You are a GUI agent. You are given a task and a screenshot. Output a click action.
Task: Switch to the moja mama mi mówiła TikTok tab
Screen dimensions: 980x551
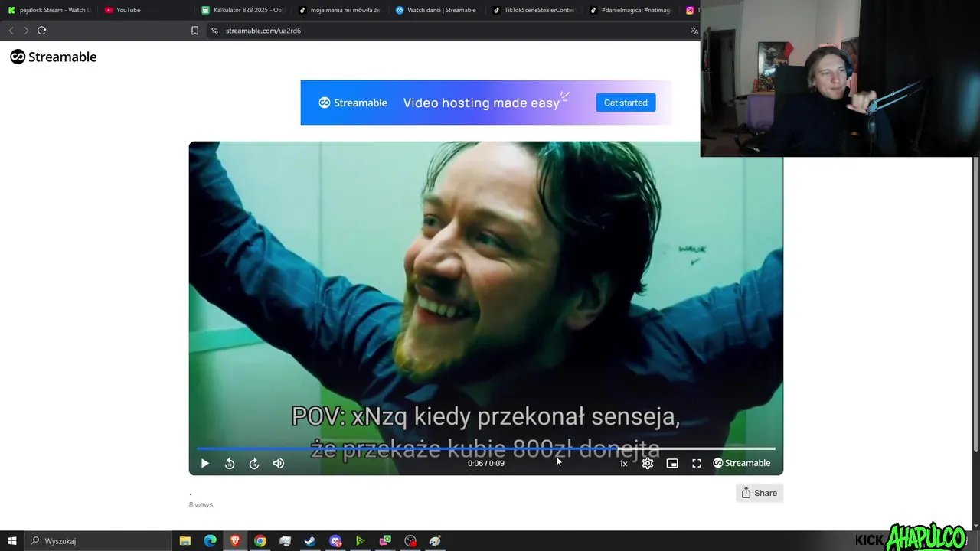pyautogui.click(x=340, y=10)
